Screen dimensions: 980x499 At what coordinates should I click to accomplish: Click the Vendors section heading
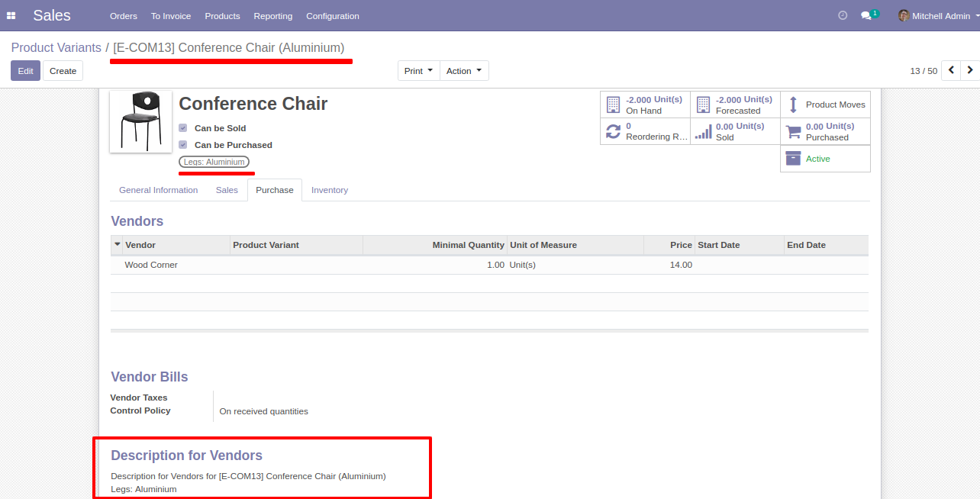click(x=137, y=221)
